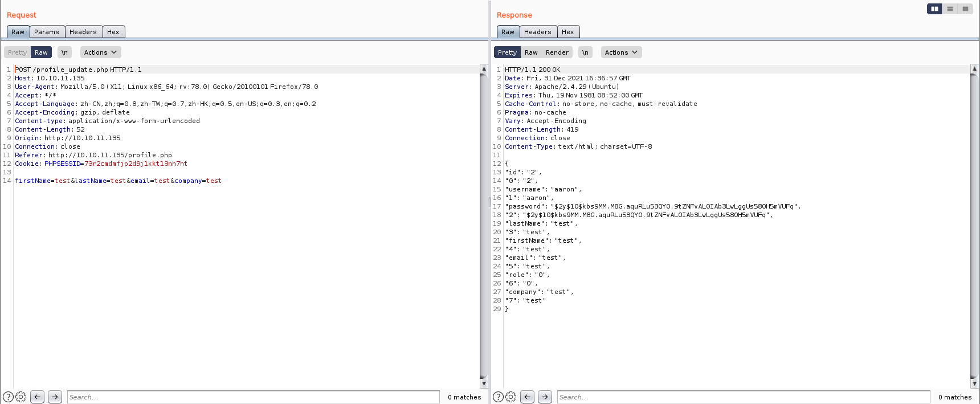The width and height of the screenshot is (980, 404).
Task: Go to next match in Response
Action: tap(545, 397)
